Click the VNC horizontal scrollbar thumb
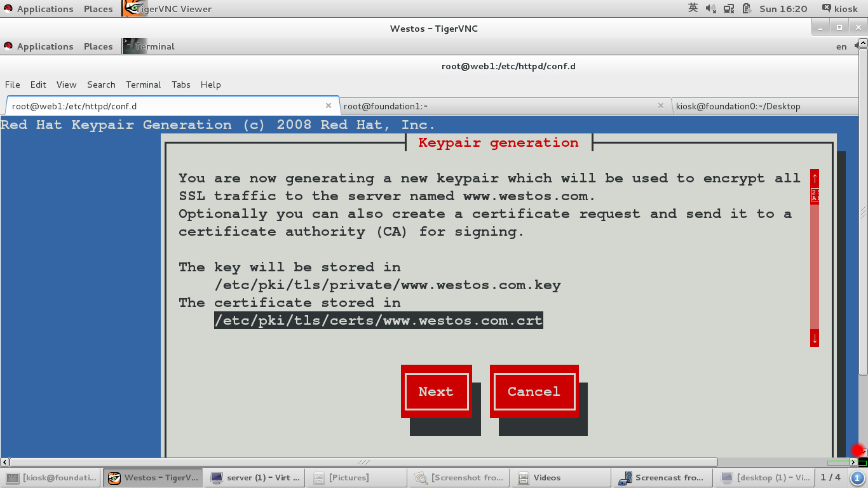Viewport: 868px width, 488px height. (x=363, y=463)
